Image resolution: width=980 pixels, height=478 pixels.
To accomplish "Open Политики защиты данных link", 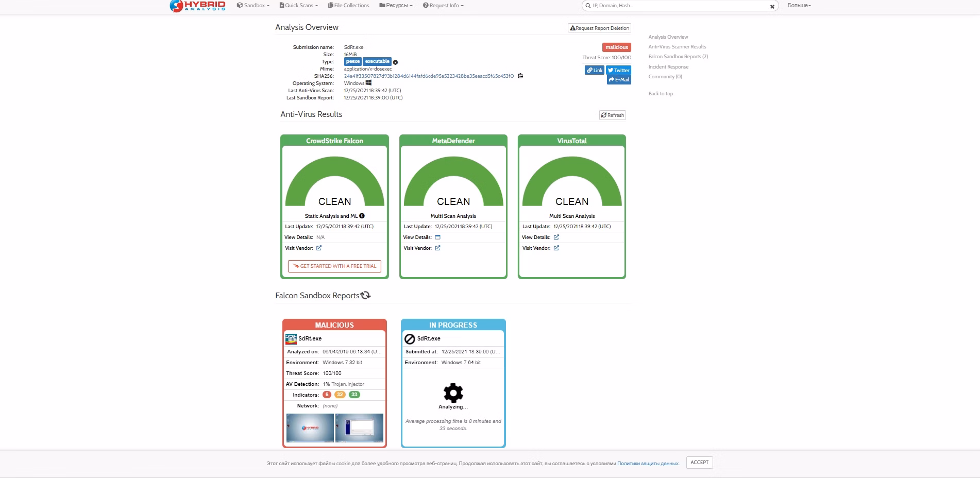I will coord(648,464).
